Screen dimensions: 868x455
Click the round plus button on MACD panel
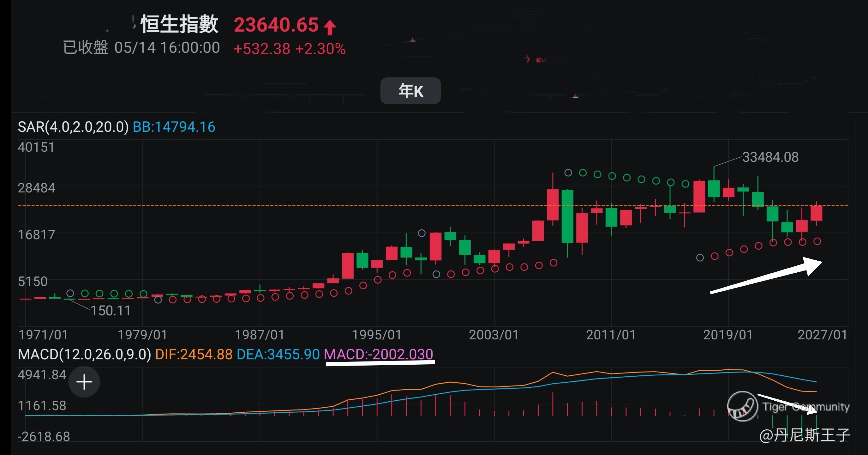pyautogui.click(x=84, y=382)
